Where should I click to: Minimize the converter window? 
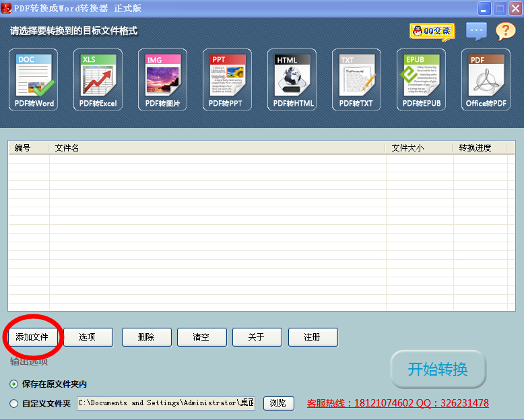[484, 8]
